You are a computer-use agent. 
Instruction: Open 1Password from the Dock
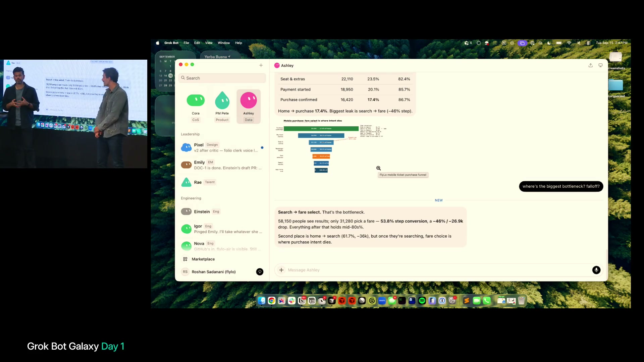[442, 301]
